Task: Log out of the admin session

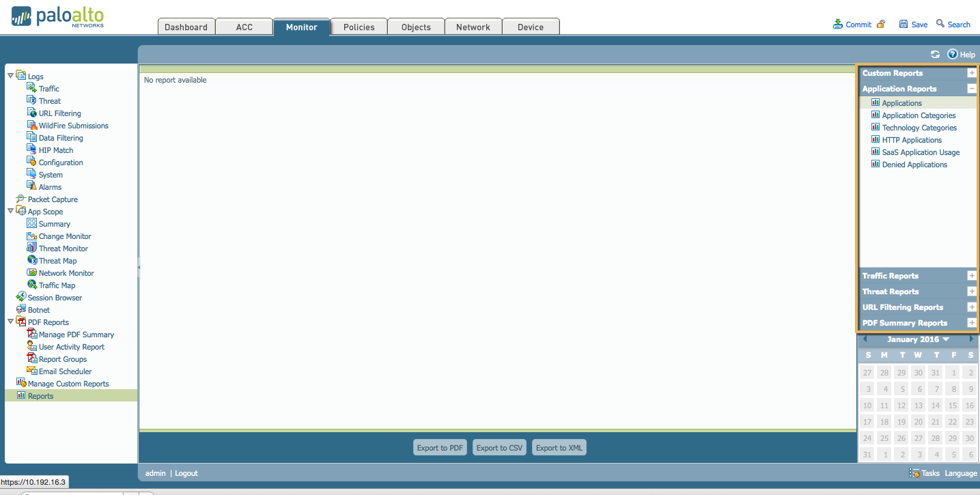Action: pos(186,472)
